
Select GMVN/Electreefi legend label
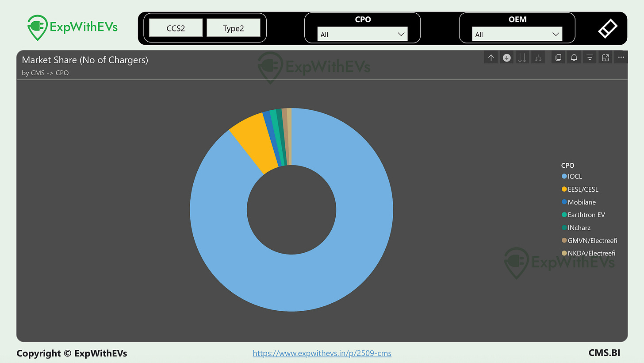(x=592, y=240)
